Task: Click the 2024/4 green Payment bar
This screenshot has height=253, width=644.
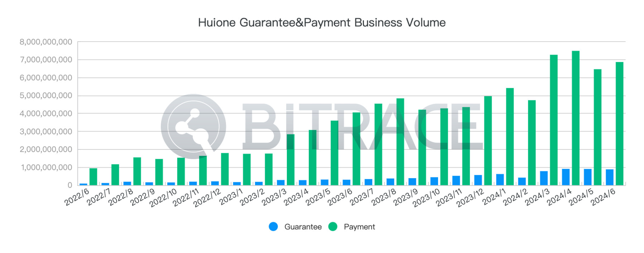Action: point(576,118)
